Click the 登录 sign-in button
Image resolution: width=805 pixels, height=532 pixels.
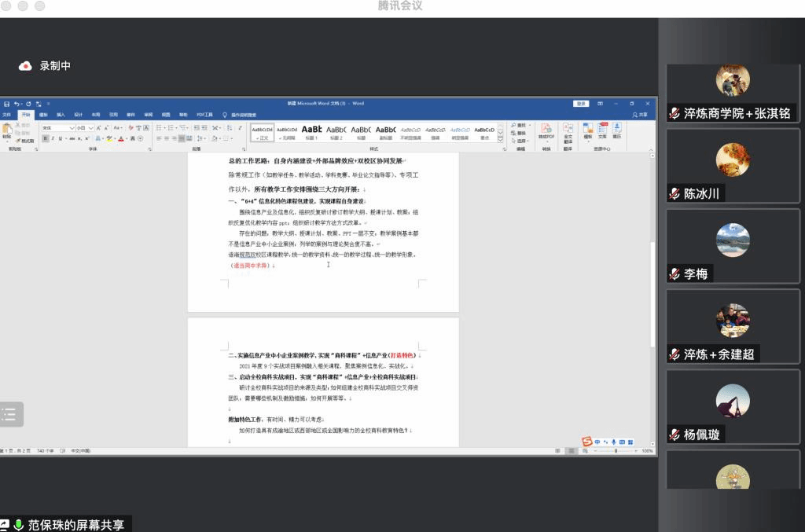pos(581,104)
